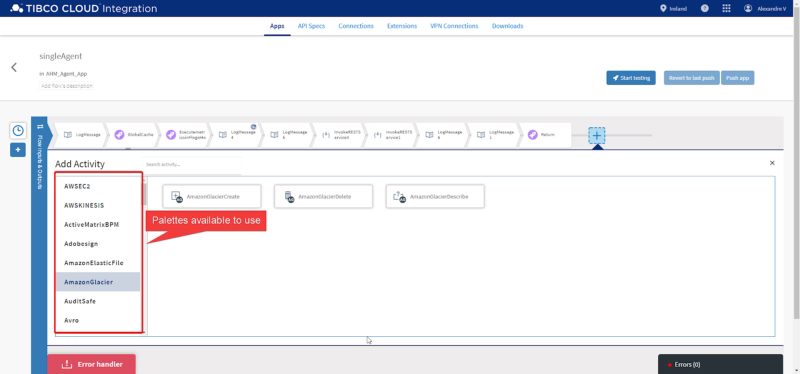Click the dashed plus add-activity tile
The height and width of the screenshot is (374, 800).
(597, 135)
